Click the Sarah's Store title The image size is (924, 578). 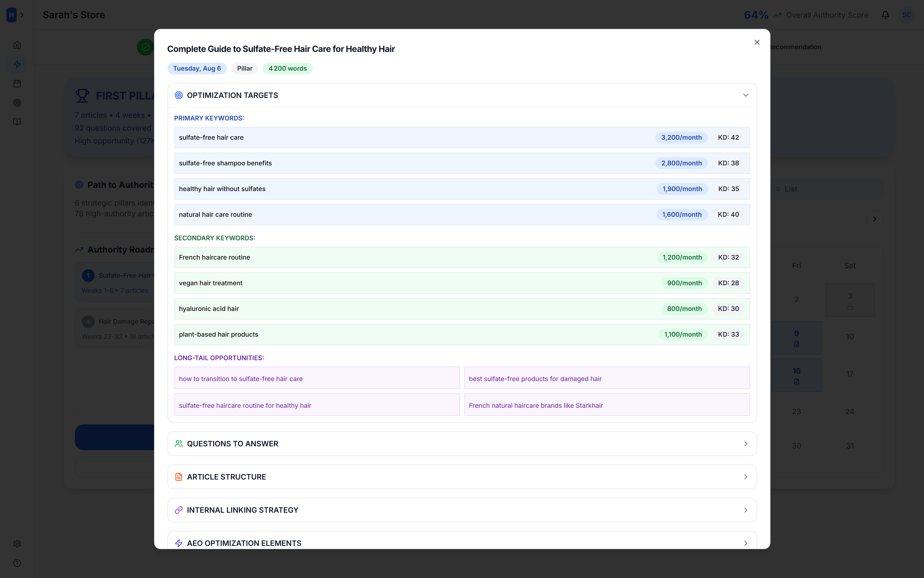coord(74,15)
